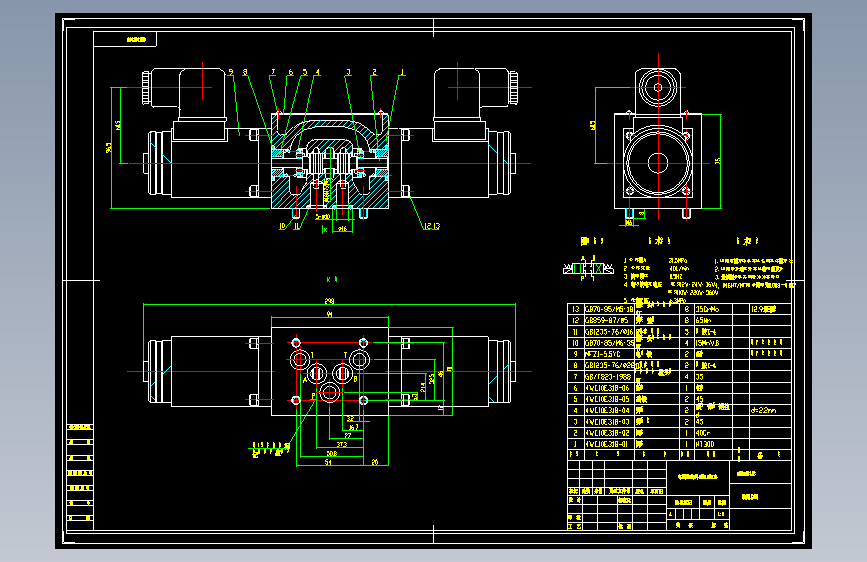Select parts list cell GB70-85/M6·18 in row 13
This screenshot has width=867, height=562.
pos(609,309)
